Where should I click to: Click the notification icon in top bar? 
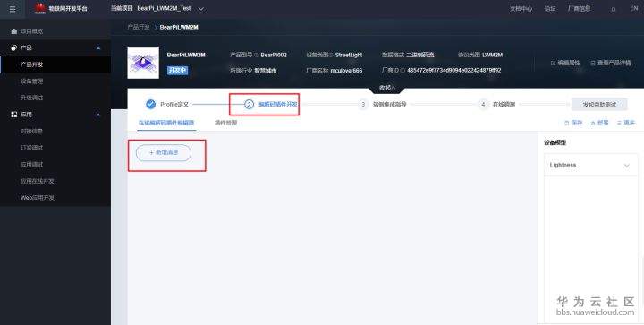click(x=614, y=10)
